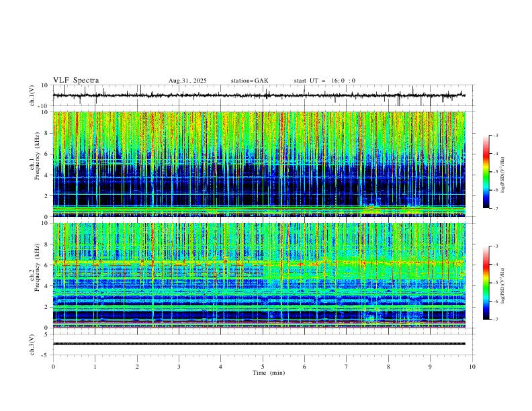Click the '-5' tick on ch.3(V) axis
532x411 pixels.
coord(46,355)
